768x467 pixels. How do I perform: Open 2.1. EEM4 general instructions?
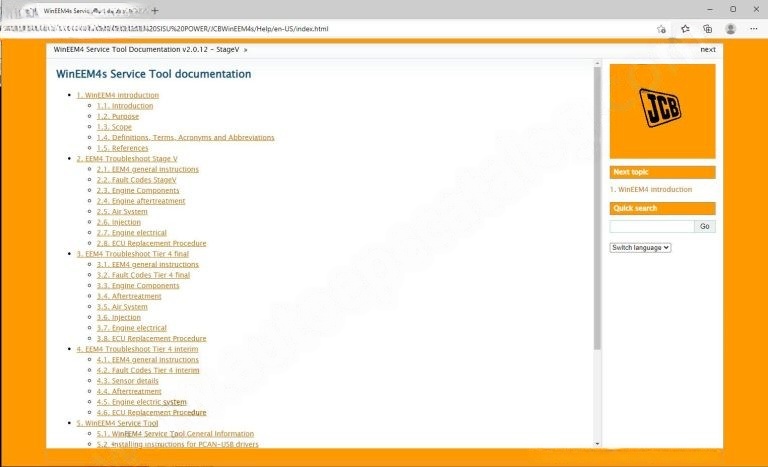point(147,169)
